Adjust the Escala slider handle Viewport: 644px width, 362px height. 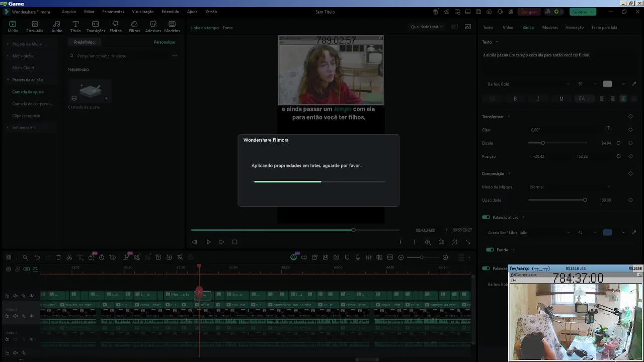click(543, 143)
